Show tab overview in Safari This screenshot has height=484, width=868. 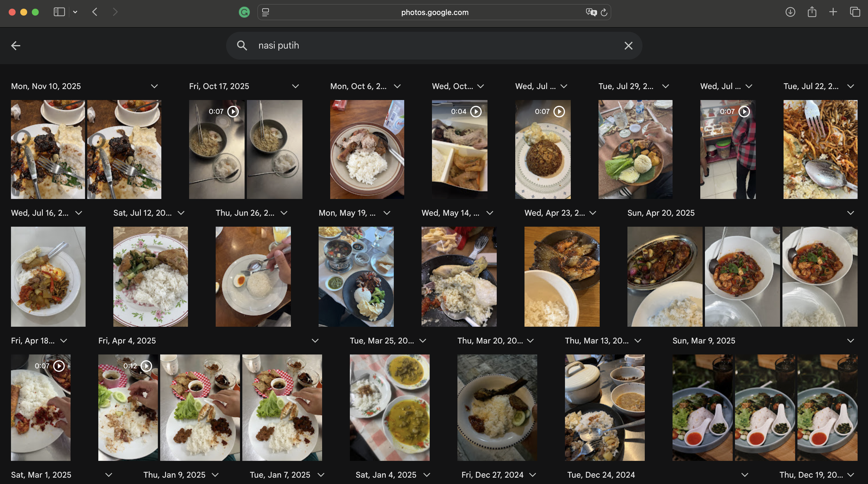point(855,12)
